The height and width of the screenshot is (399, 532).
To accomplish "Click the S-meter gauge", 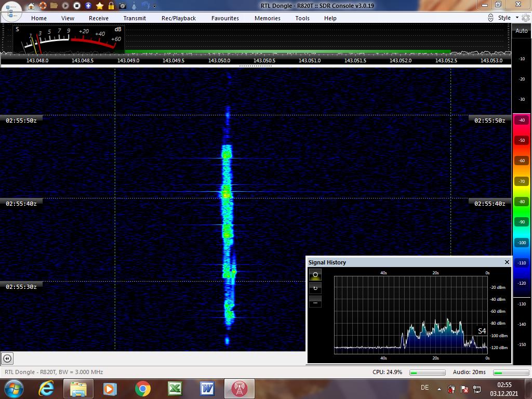I will tap(69, 39).
